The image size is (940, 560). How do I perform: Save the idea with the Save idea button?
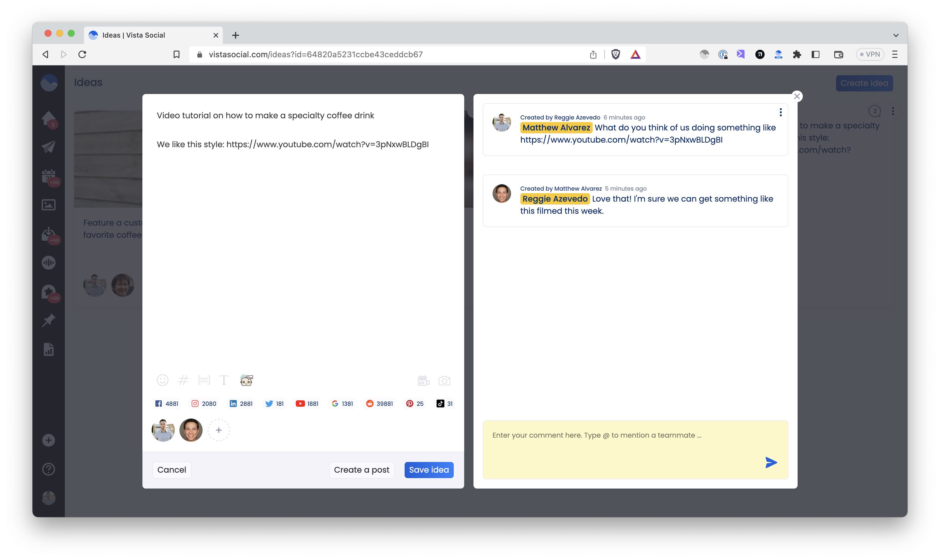[x=429, y=470]
